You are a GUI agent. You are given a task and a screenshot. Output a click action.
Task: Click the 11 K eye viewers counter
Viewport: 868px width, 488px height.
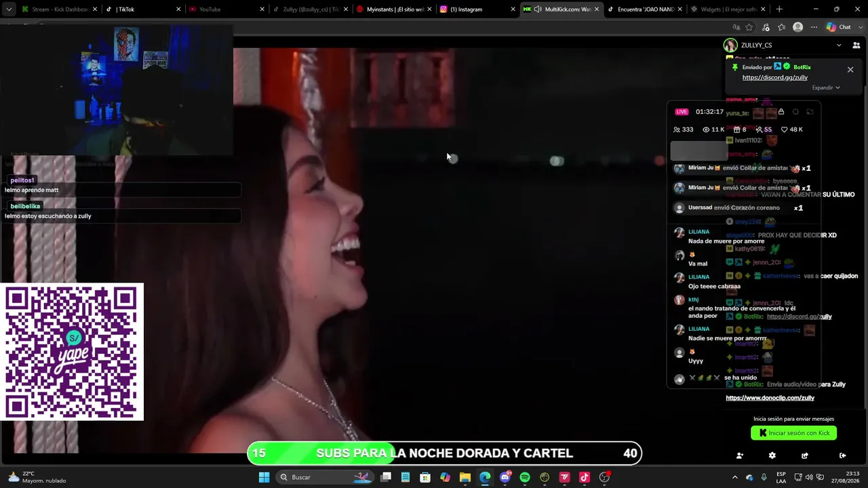coord(713,129)
